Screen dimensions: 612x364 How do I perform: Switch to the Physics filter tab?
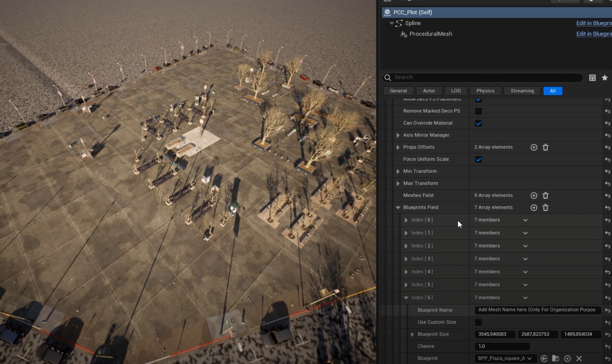tap(485, 91)
